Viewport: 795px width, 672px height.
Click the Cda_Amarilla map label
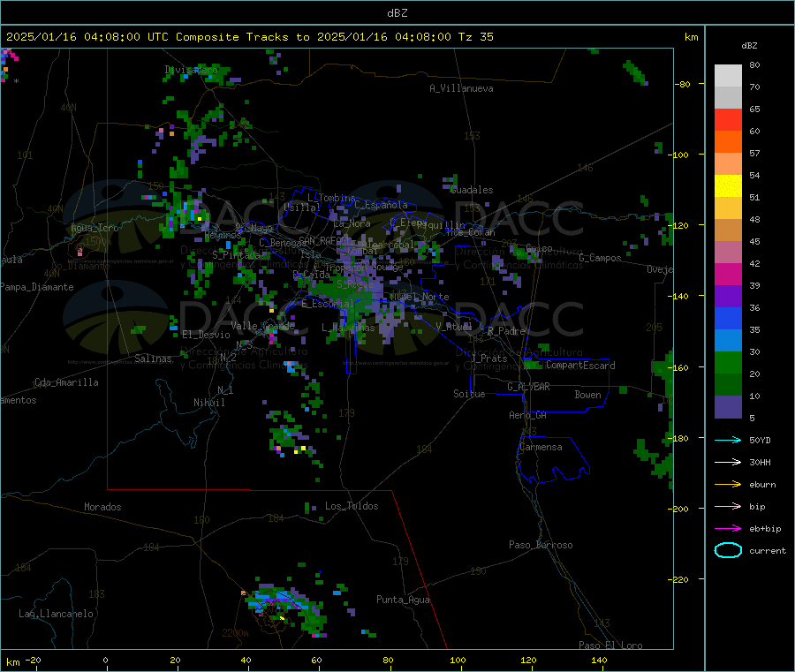66,382
